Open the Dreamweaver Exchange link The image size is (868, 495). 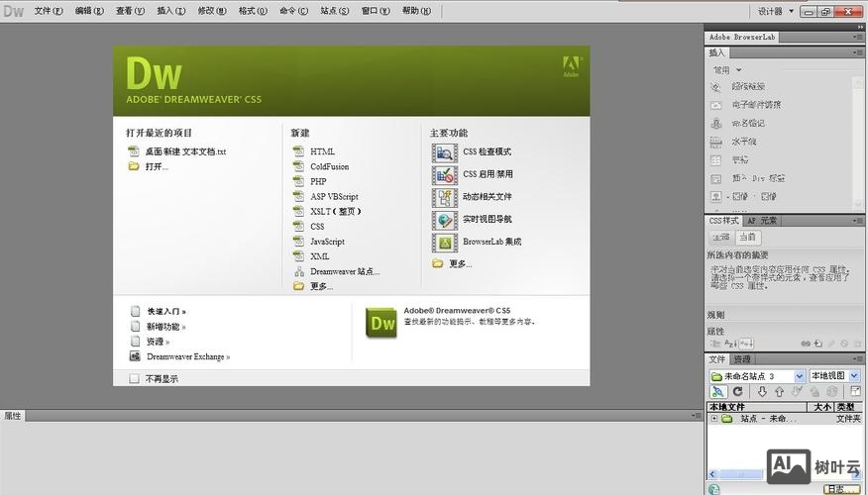click(188, 356)
